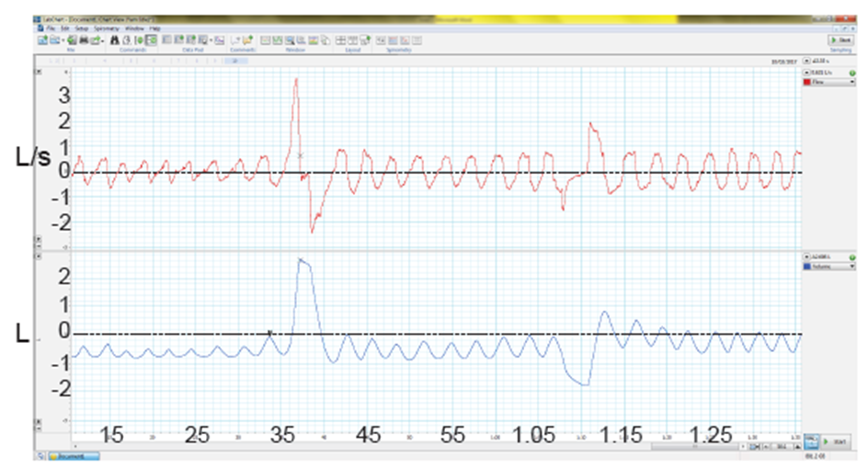This screenshot has height=468, width=868.
Task: Click the first Layout toolbar icon
Action: (341, 40)
